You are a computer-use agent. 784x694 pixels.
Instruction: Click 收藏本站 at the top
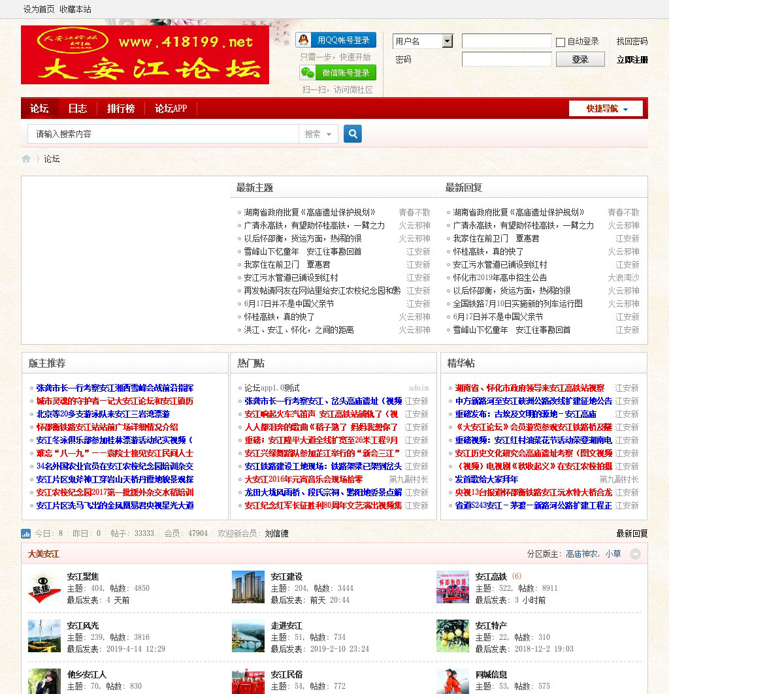75,9
